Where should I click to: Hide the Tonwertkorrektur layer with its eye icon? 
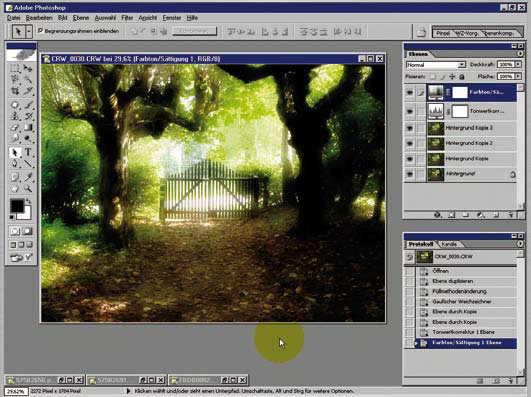click(x=410, y=111)
